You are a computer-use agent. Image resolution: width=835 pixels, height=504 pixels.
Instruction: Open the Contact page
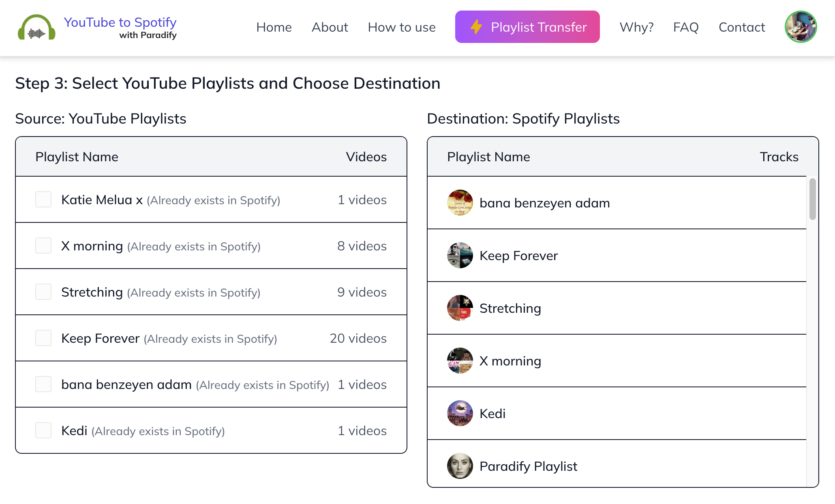click(x=742, y=27)
